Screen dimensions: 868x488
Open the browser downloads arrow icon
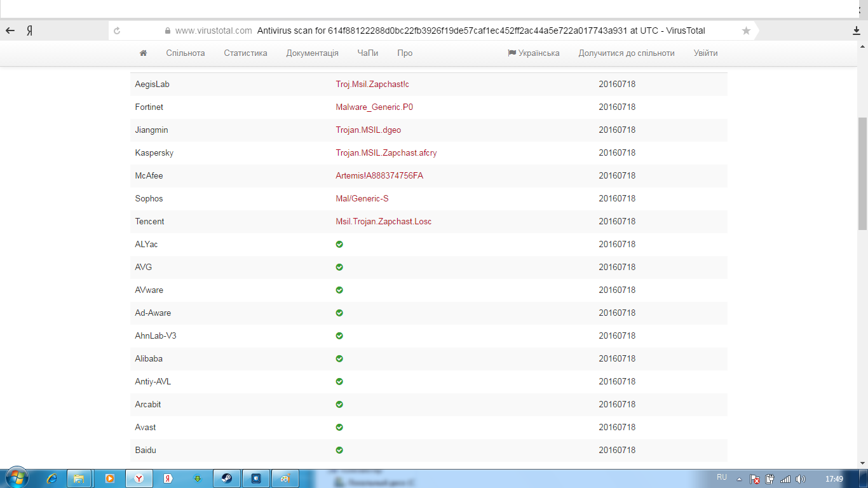click(x=857, y=30)
